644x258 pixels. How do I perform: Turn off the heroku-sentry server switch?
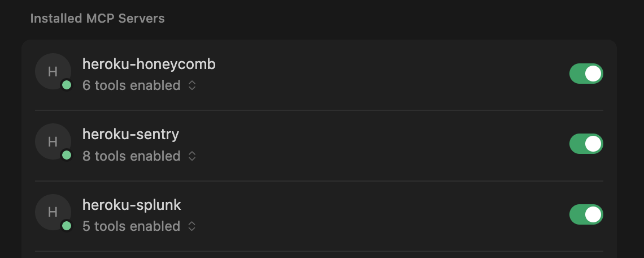point(586,144)
